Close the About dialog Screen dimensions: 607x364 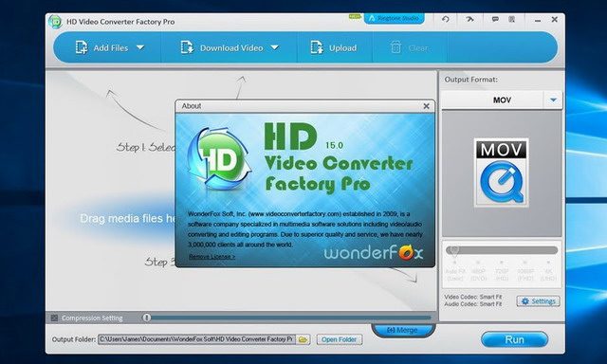[426, 106]
